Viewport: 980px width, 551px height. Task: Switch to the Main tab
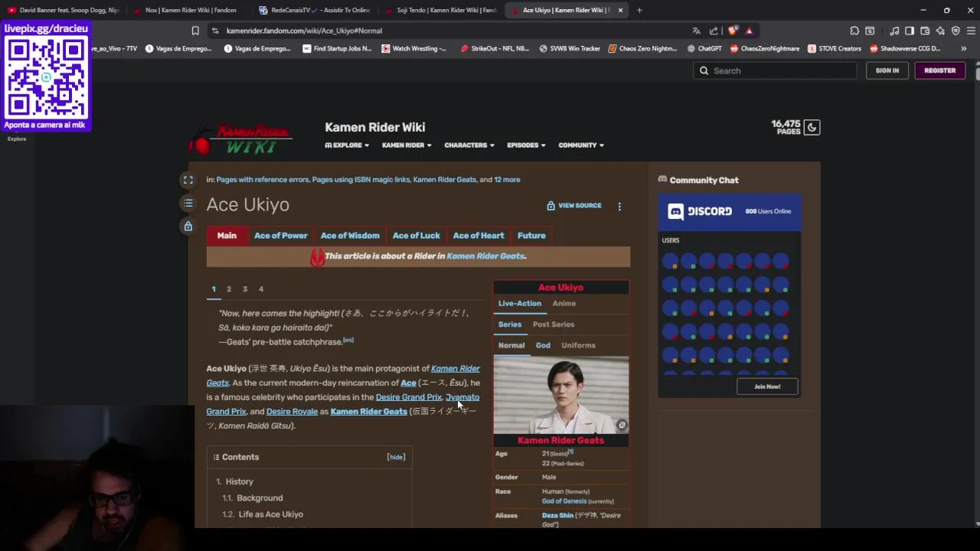tap(227, 236)
